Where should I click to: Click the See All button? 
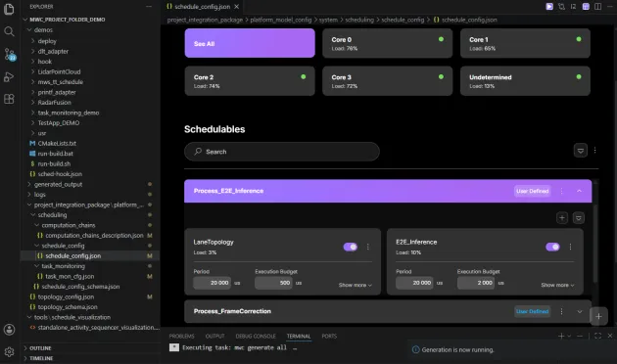pos(250,43)
